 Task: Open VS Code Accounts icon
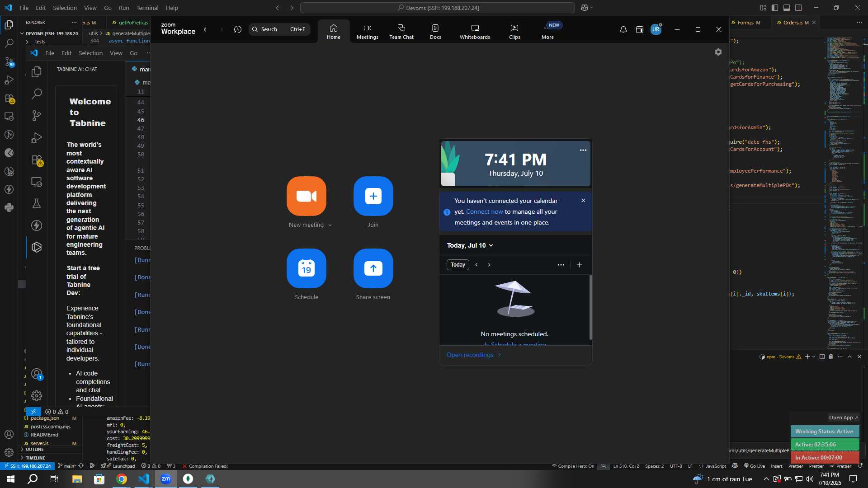[x=9, y=434]
